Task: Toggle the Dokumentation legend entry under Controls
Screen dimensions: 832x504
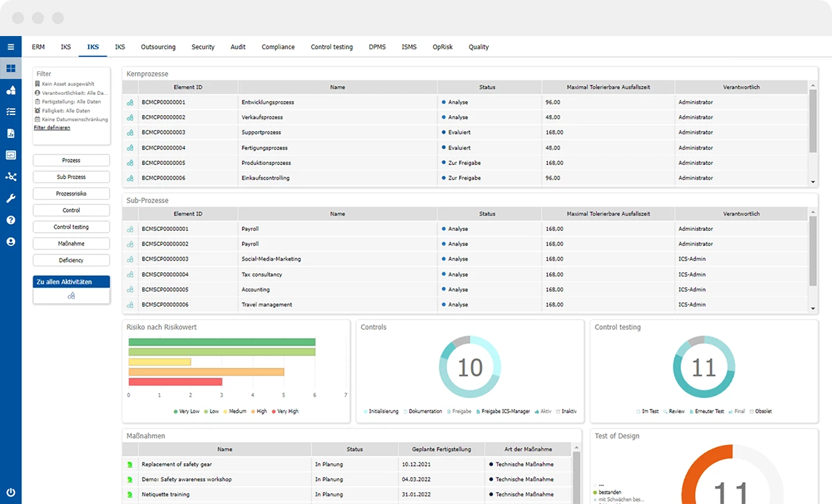Action: pyautogui.click(x=422, y=411)
